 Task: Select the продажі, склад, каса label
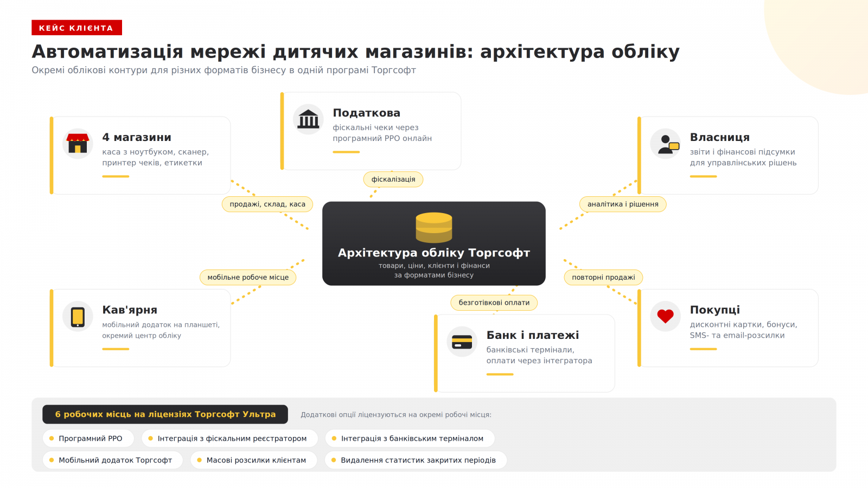point(267,204)
